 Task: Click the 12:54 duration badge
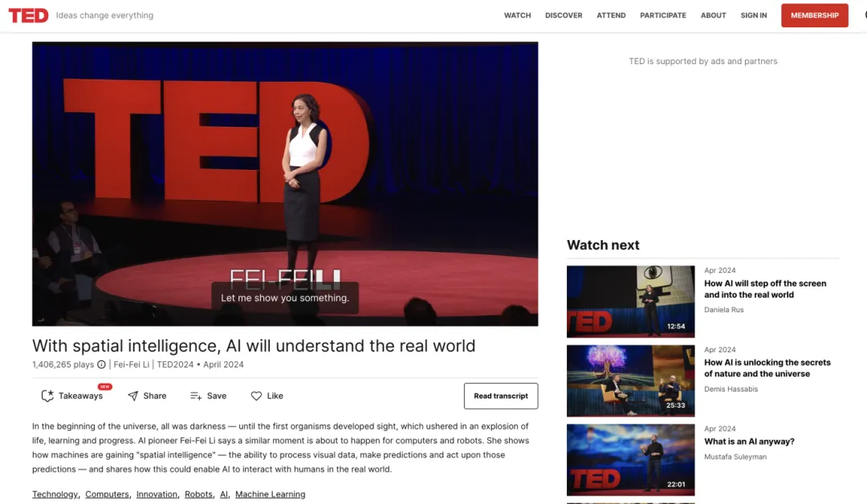pos(676,327)
